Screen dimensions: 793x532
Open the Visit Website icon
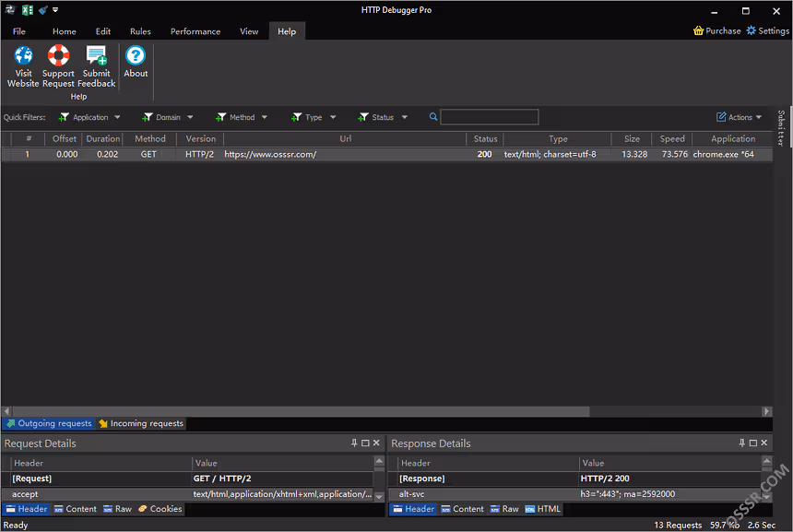(x=23, y=55)
